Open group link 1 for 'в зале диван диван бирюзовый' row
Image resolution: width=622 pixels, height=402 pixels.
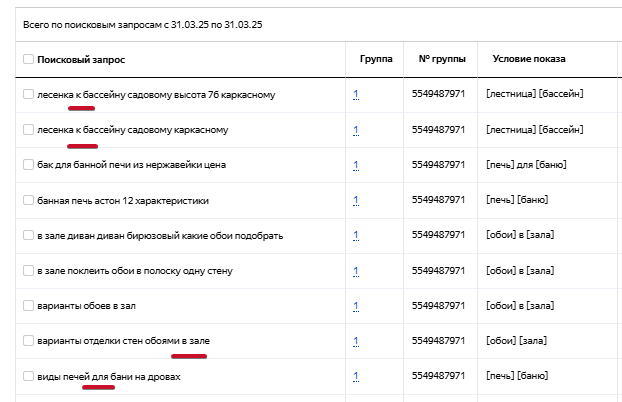coord(356,235)
